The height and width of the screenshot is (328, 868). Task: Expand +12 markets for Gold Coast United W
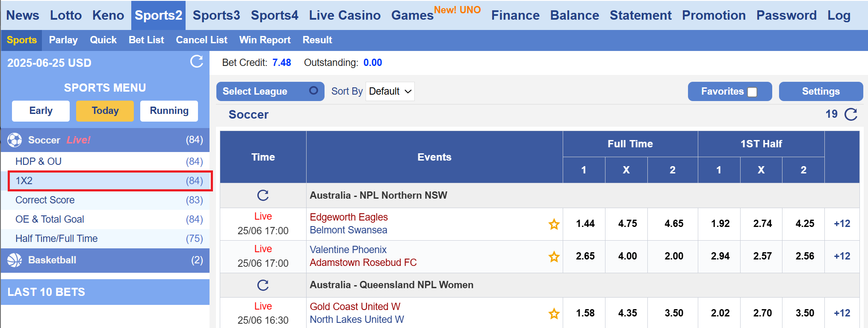coord(841,313)
